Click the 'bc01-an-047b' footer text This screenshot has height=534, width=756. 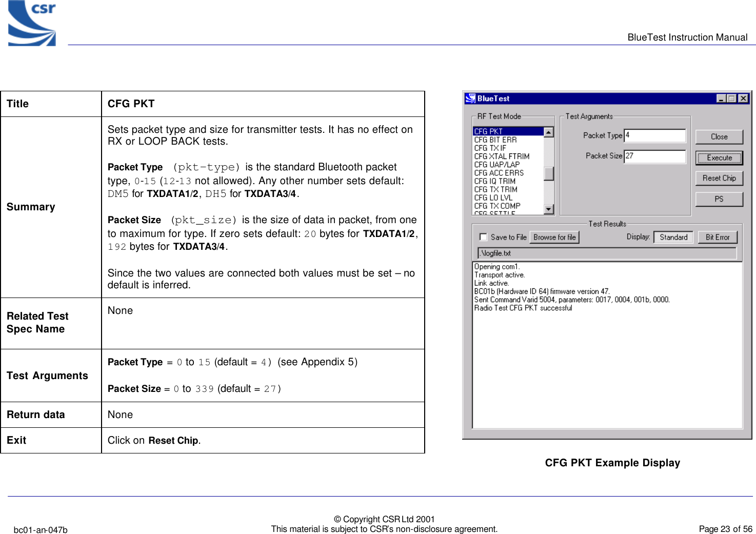tap(41, 530)
